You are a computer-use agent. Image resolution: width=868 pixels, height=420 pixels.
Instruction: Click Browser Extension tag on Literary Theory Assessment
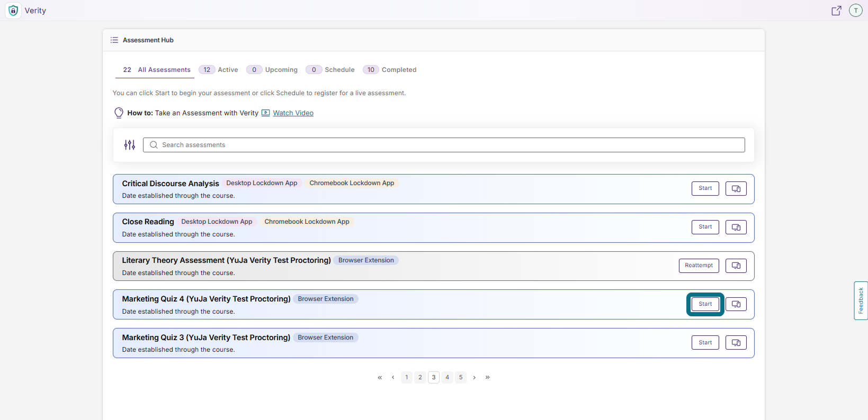coord(366,260)
